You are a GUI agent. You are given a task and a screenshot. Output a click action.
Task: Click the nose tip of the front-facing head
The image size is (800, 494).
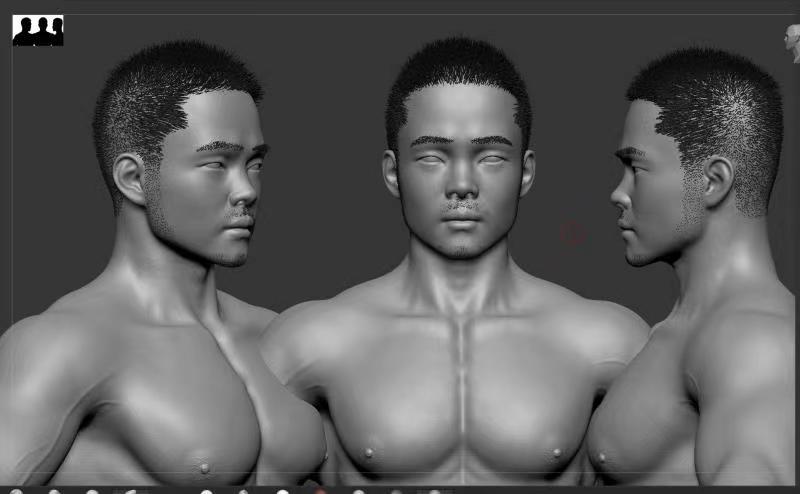pos(458,190)
